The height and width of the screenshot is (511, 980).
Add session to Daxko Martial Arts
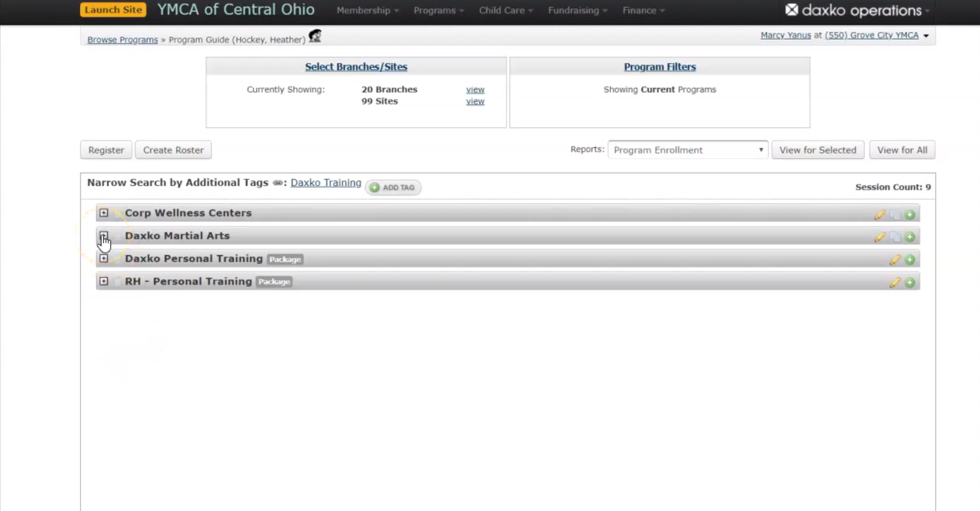(910, 237)
